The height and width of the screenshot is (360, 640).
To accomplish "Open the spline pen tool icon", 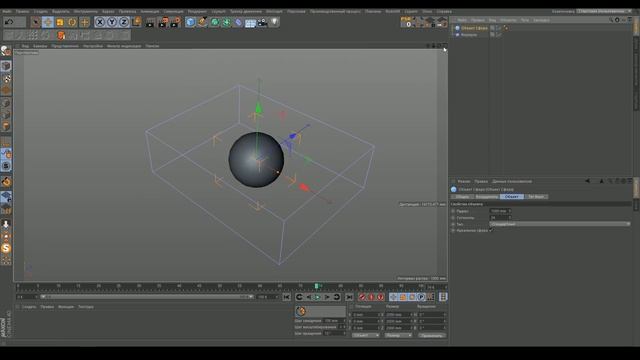I will [x=202, y=22].
